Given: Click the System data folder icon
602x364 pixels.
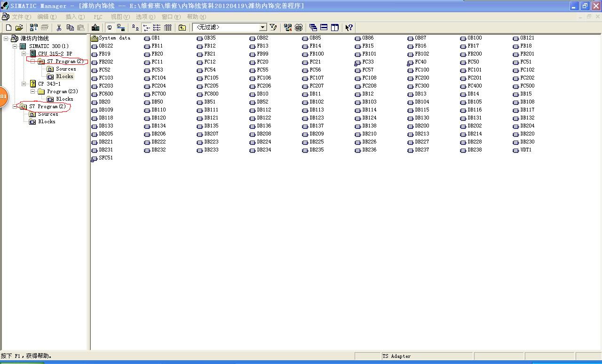Looking at the screenshot, I should 94,38.
